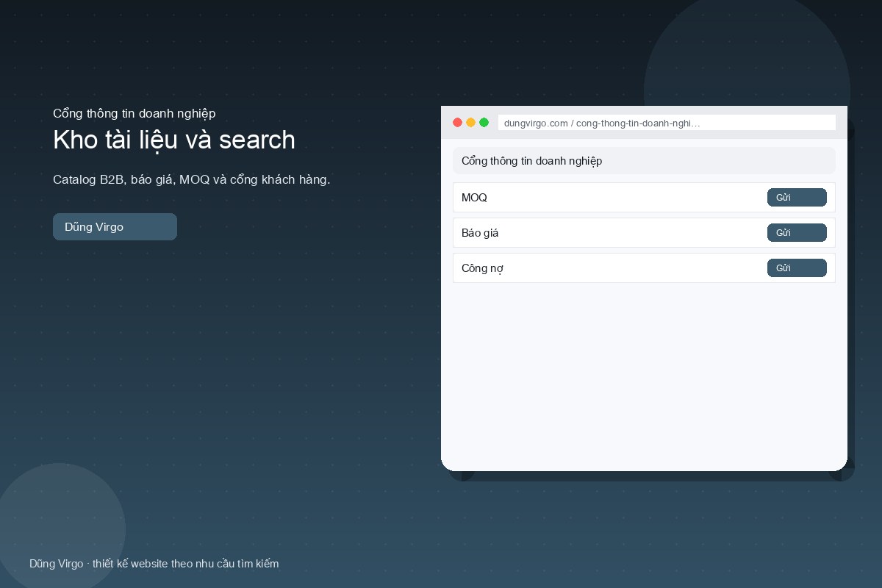Click the small Cổng thông tin doanh nghiệp subtitle above heading

(134, 113)
